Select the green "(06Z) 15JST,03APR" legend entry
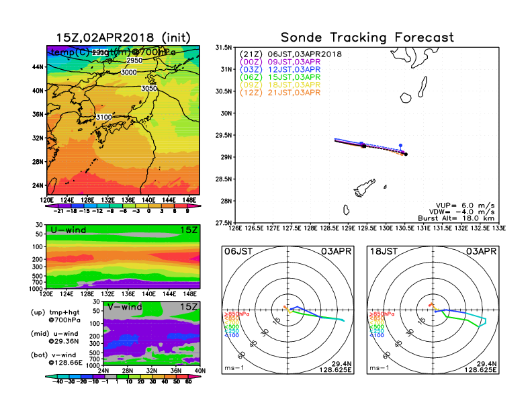This screenshot has width=532, height=411. click(x=280, y=77)
